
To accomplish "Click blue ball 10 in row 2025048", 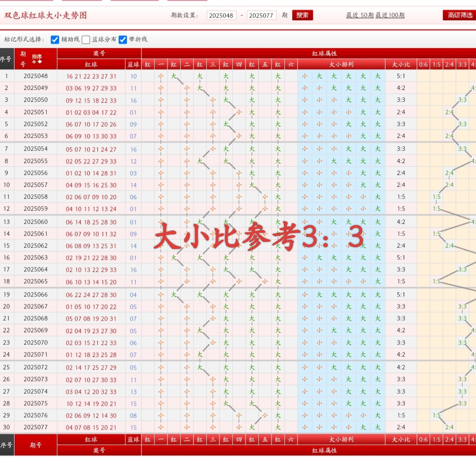I will [134, 77].
